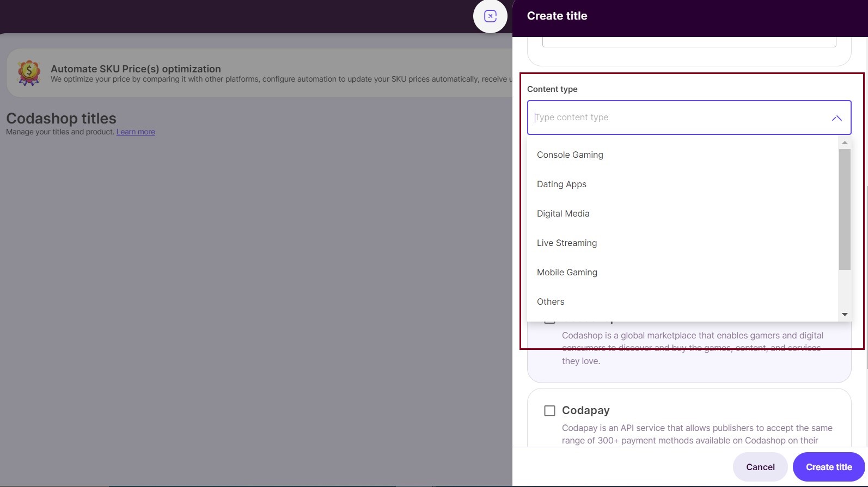Close the Create title panel with the X icon
Viewport: 868px width, 487px height.
pos(490,16)
